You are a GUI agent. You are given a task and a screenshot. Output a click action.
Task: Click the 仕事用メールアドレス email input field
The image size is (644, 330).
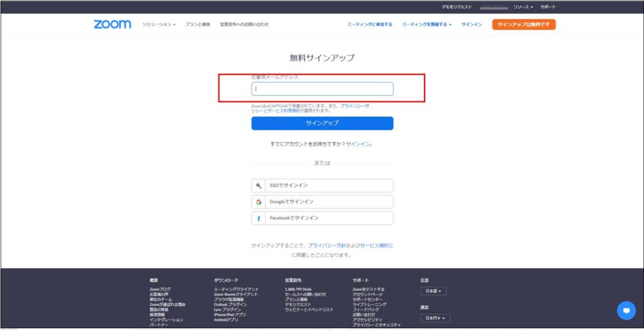pyautogui.click(x=322, y=89)
